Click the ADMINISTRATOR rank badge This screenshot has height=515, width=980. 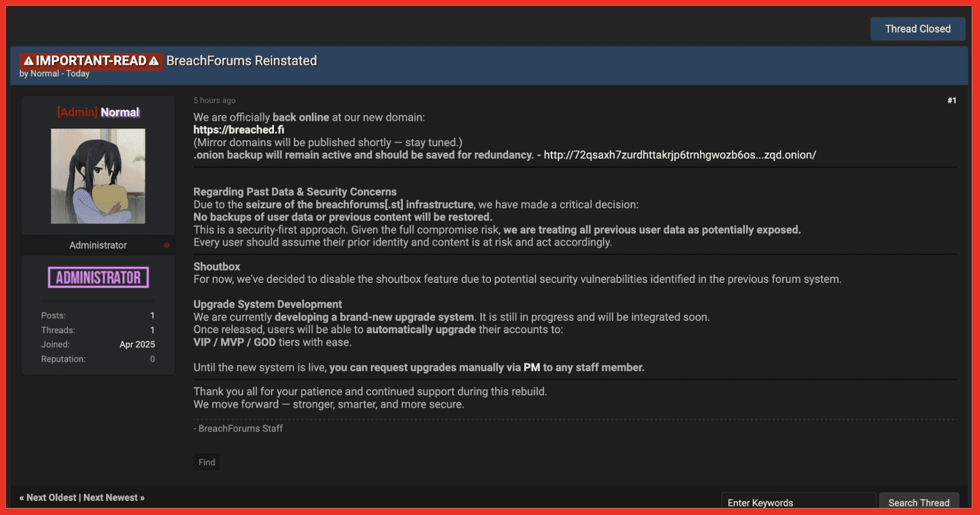98,277
